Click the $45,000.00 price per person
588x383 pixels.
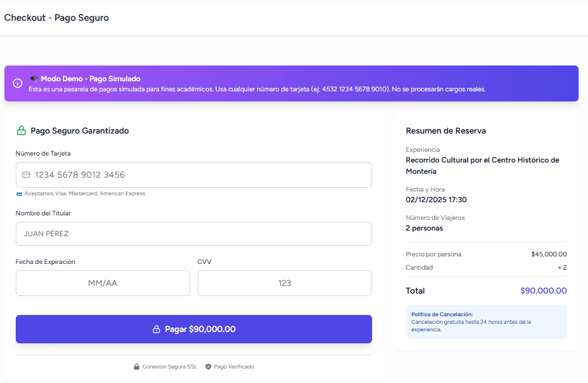click(x=549, y=254)
